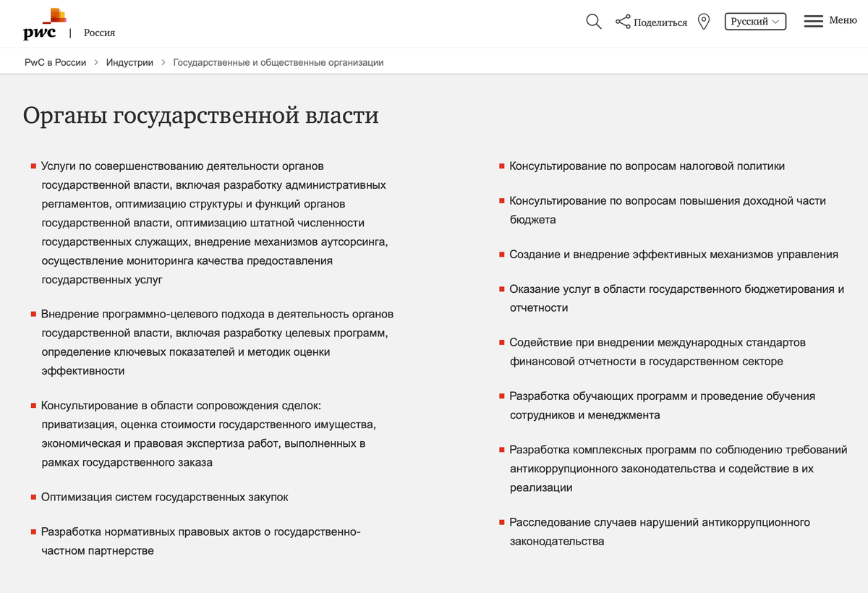Open the location pin icon
The image size is (868, 593).
click(x=704, y=22)
